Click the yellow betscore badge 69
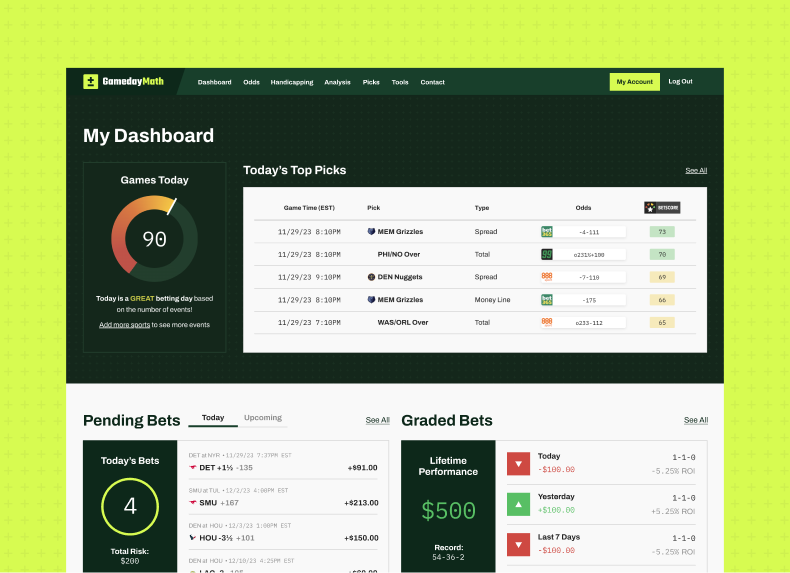Viewport: 790px width, 573px height. [x=662, y=277]
